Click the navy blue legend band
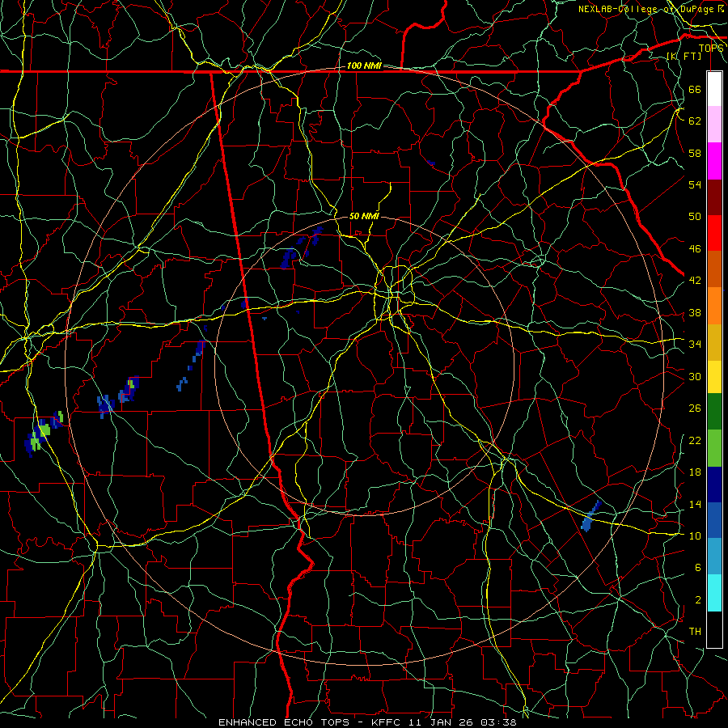The width and height of the screenshot is (728, 728). click(x=714, y=485)
